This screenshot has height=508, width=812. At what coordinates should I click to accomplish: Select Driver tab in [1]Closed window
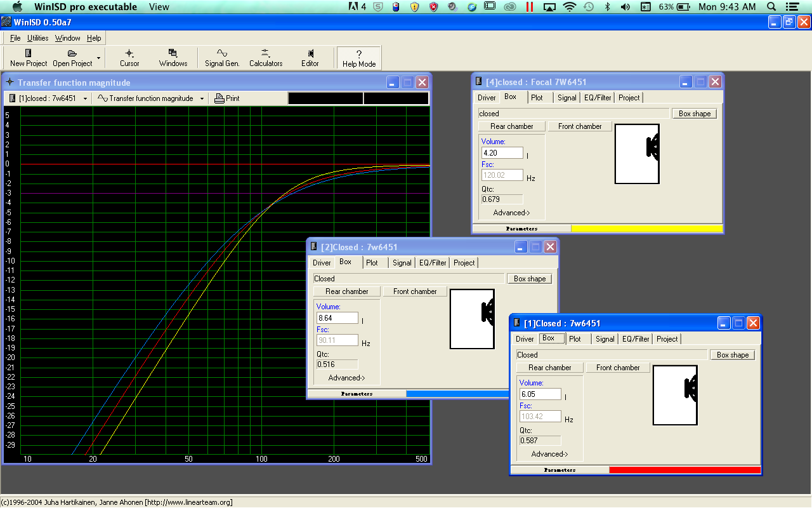click(525, 339)
